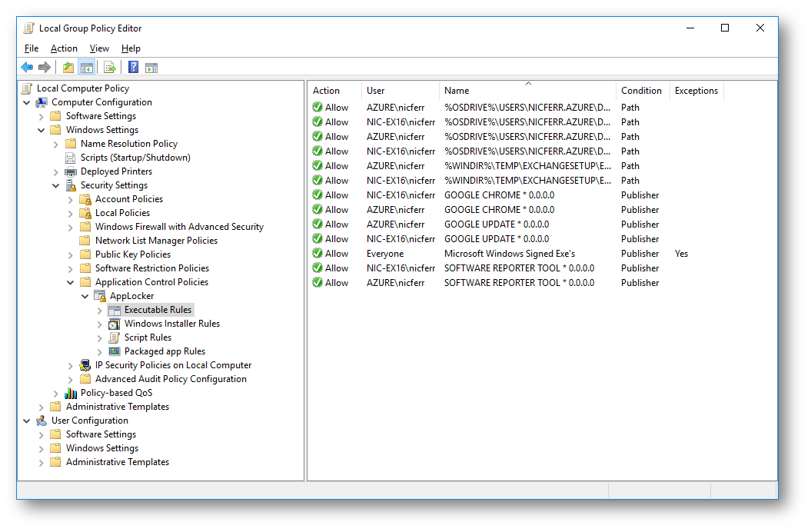Screen dimensions: 811x532
Task: Select Script Rules tree item
Action: [148, 337]
